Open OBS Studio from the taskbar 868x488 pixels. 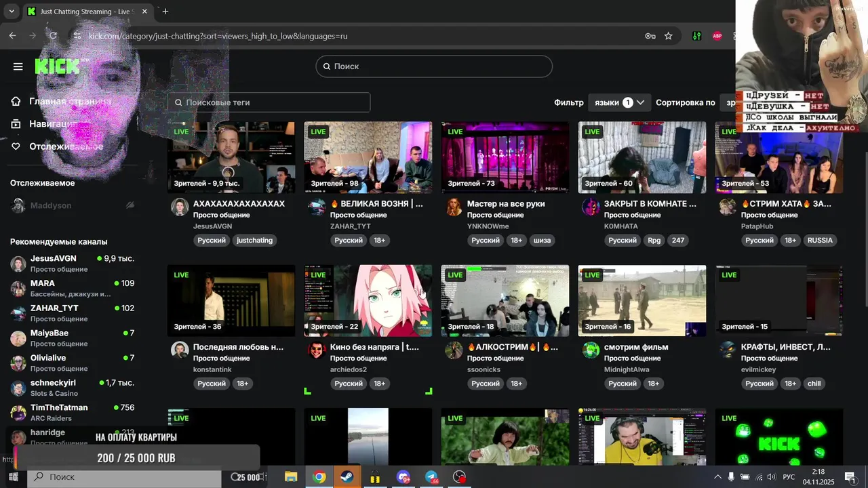pos(460,477)
